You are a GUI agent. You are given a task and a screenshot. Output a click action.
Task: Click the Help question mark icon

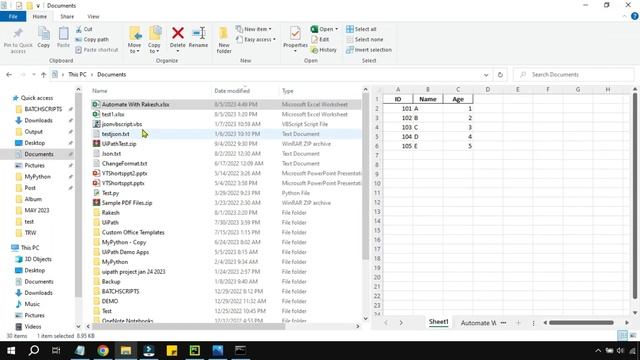click(x=635, y=16)
